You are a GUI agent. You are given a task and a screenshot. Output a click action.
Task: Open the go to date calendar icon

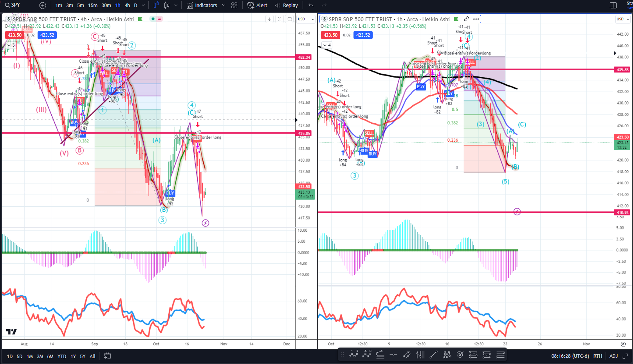click(107, 356)
